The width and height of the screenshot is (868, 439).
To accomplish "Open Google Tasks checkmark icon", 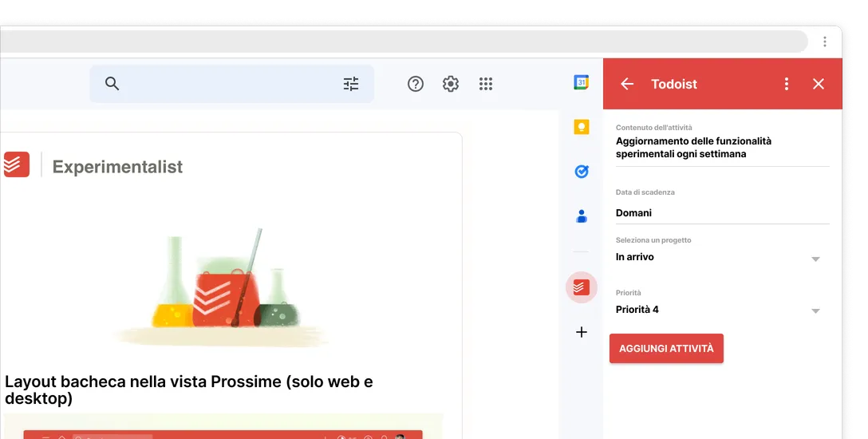I will (582, 172).
